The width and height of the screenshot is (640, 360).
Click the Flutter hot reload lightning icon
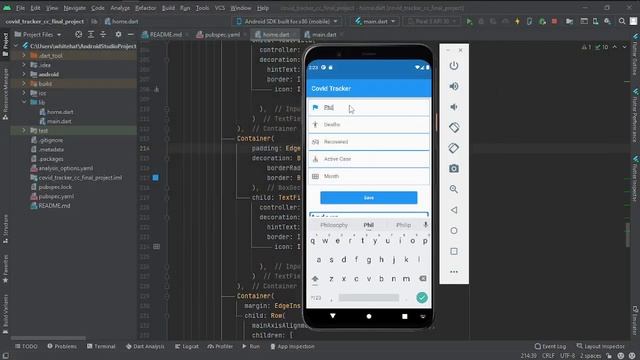[518, 21]
